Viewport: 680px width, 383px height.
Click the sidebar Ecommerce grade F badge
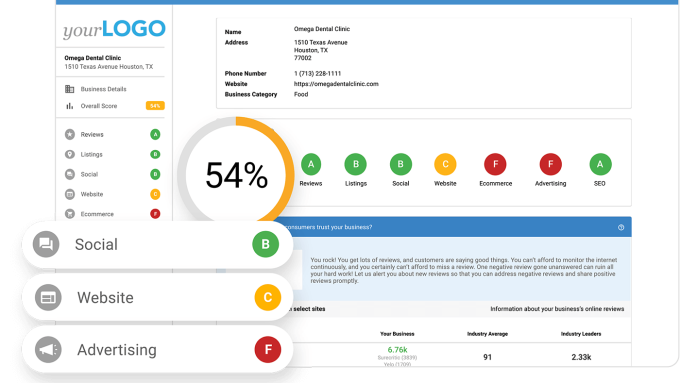155,214
